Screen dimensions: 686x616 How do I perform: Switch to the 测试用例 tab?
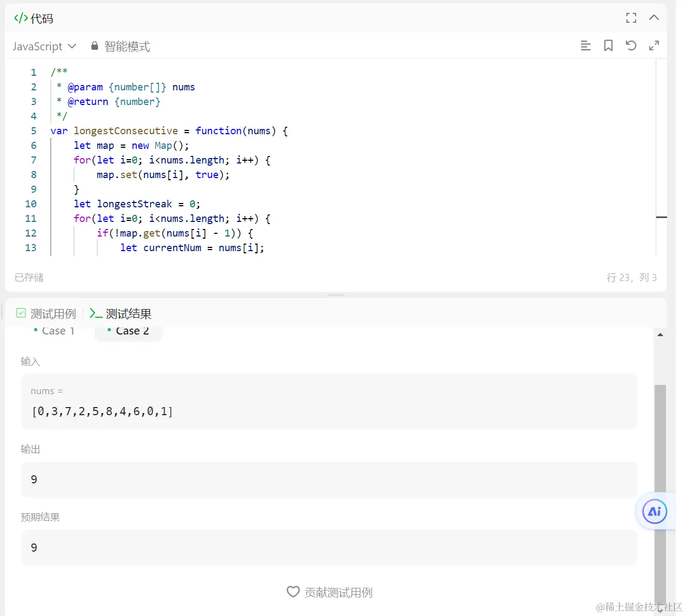pos(46,313)
